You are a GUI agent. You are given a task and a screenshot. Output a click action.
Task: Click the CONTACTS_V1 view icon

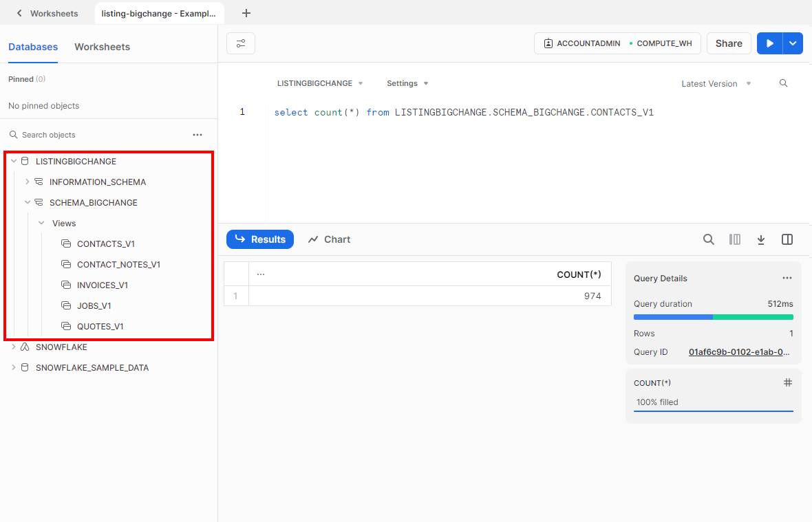tap(66, 243)
